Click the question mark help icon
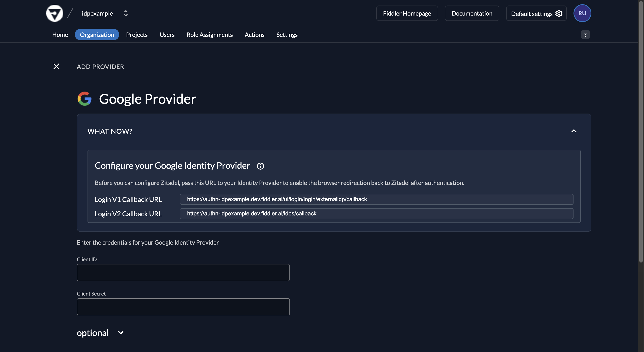 pyautogui.click(x=585, y=35)
